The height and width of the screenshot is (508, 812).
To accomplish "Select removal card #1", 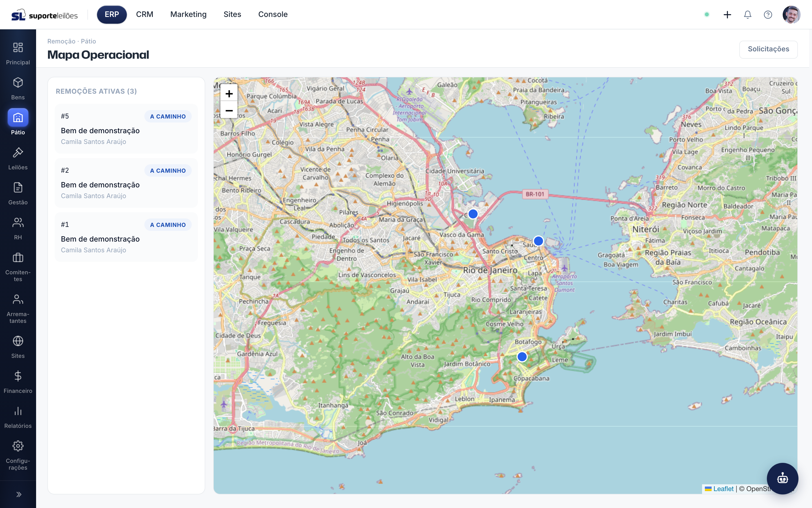I will point(126,237).
